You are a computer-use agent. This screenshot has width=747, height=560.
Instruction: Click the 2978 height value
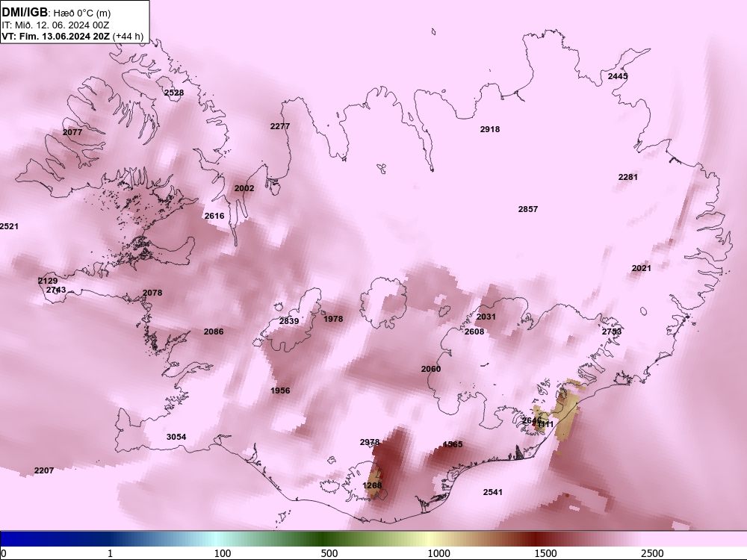[370, 442]
